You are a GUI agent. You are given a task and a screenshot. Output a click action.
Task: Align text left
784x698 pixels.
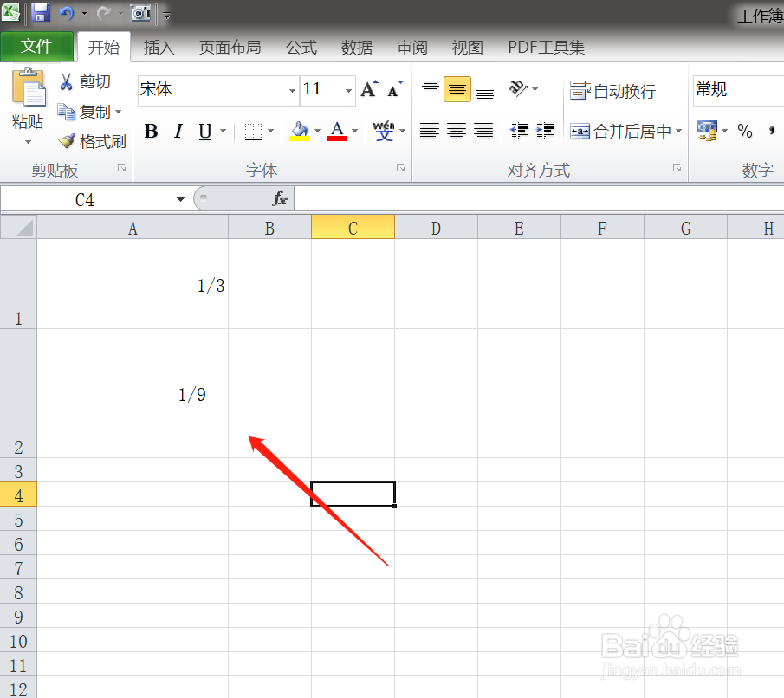click(430, 131)
